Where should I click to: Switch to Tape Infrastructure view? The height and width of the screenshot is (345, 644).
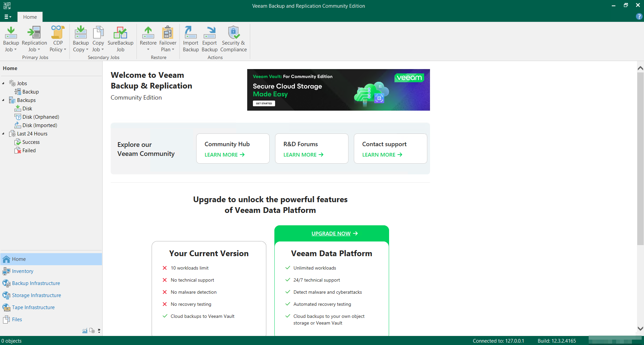[51, 307]
